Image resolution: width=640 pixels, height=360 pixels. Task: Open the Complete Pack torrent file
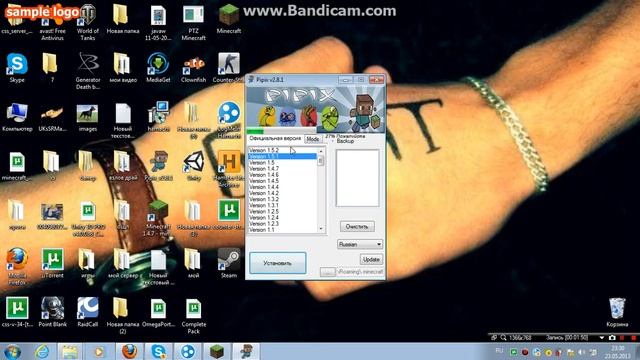pyautogui.click(x=193, y=316)
